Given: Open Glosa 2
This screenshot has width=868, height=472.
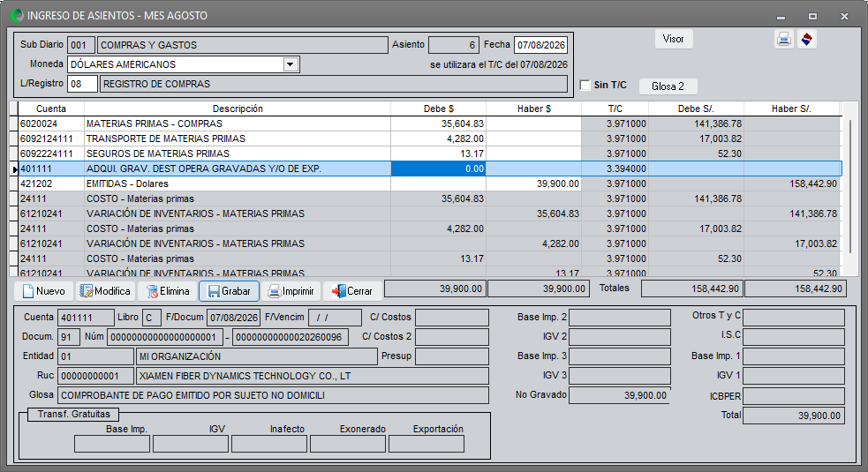Looking at the screenshot, I should [x=668, y=86].
